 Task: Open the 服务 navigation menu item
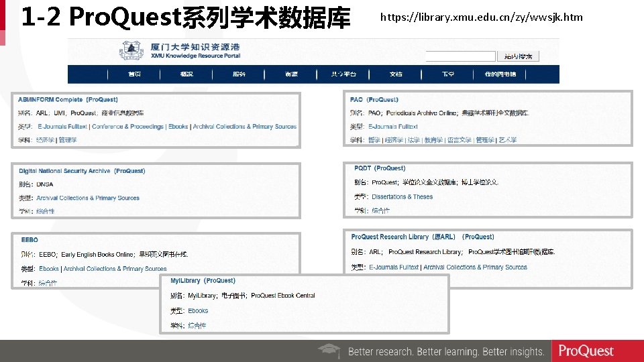239,74
